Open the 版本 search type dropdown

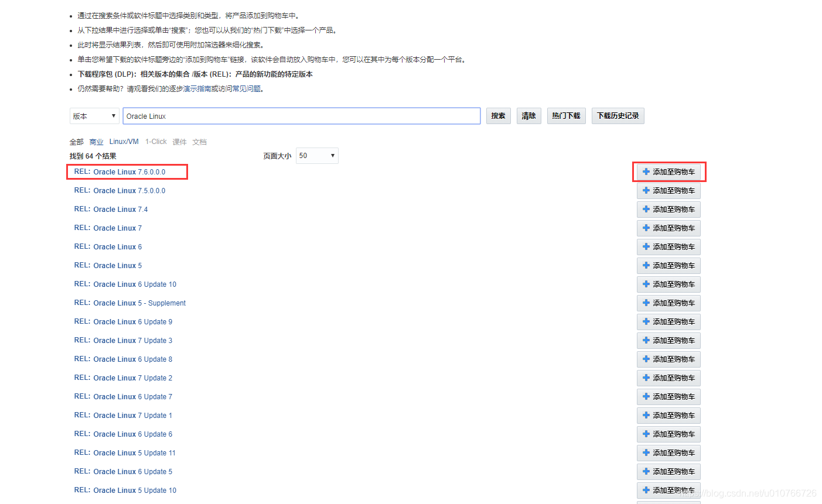(x=94, y=116)
